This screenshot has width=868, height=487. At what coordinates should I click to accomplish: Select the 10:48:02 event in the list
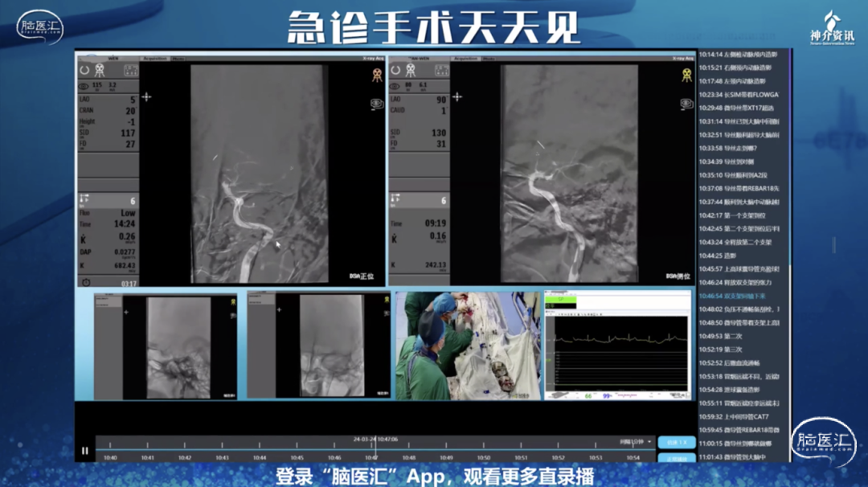coord(739,309)
